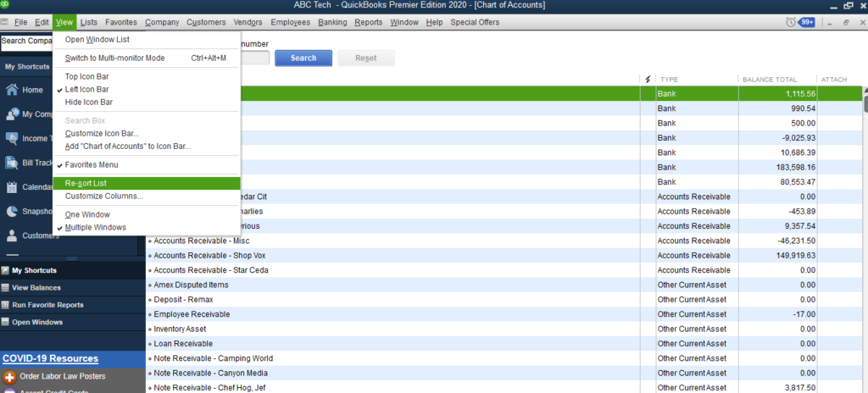Open My Company shortcut icon
The image size is (868, 393).
click(x=12, y=114)
